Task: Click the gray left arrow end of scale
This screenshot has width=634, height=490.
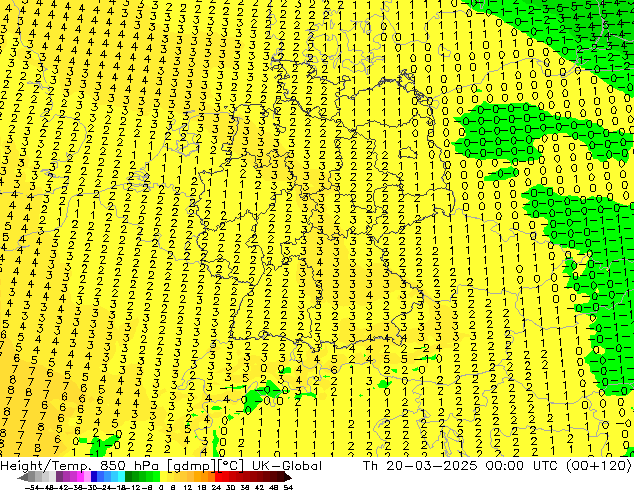Action: (23, 477)
